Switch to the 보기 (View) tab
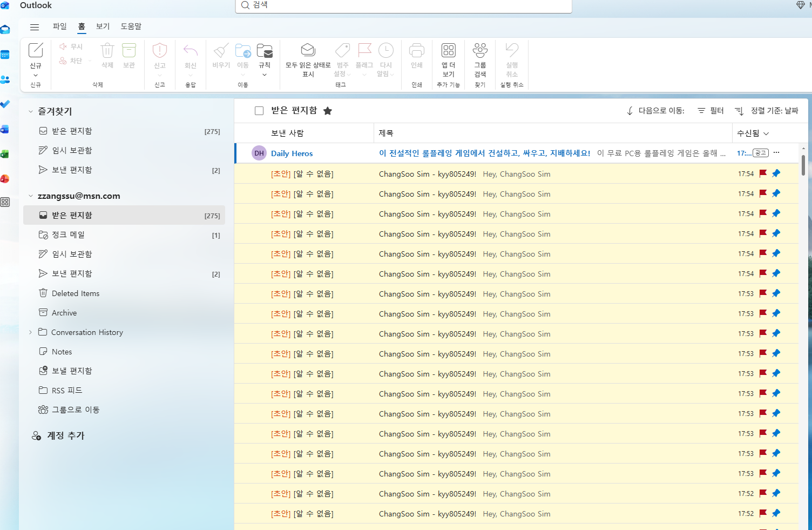 point(103,26)
